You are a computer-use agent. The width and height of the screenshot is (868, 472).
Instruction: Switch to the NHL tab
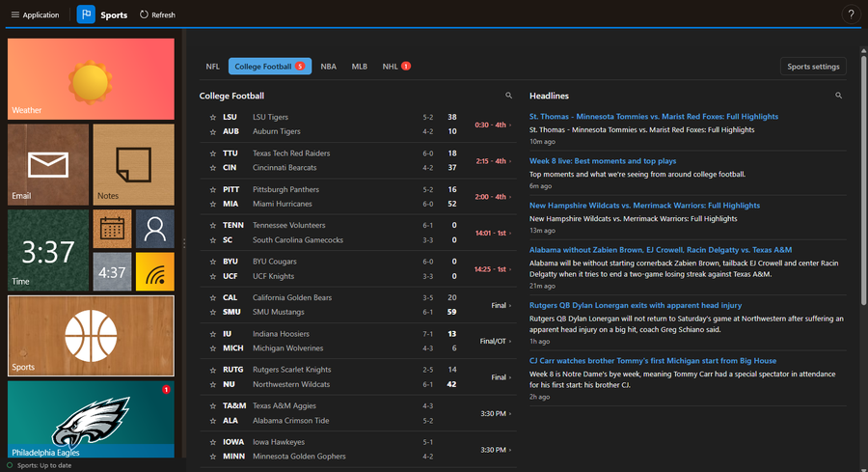[395, 67]
